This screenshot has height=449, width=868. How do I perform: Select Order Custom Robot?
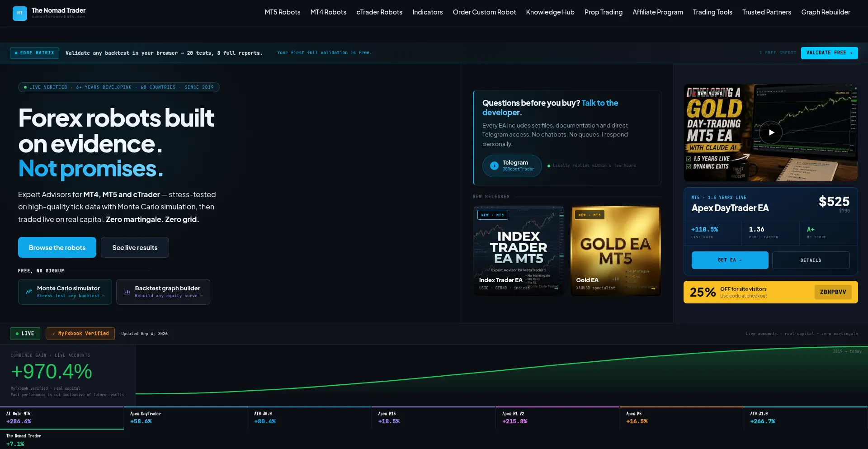click(x=484, y=12)
